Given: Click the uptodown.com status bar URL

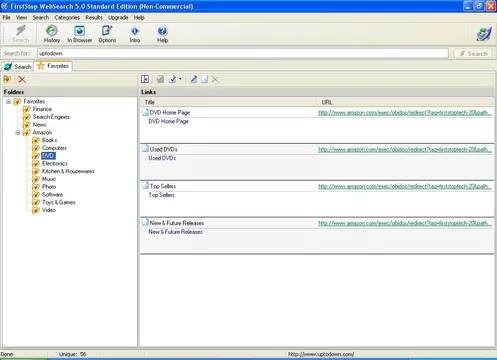Looking at the screenshot, I should point(321,354).
